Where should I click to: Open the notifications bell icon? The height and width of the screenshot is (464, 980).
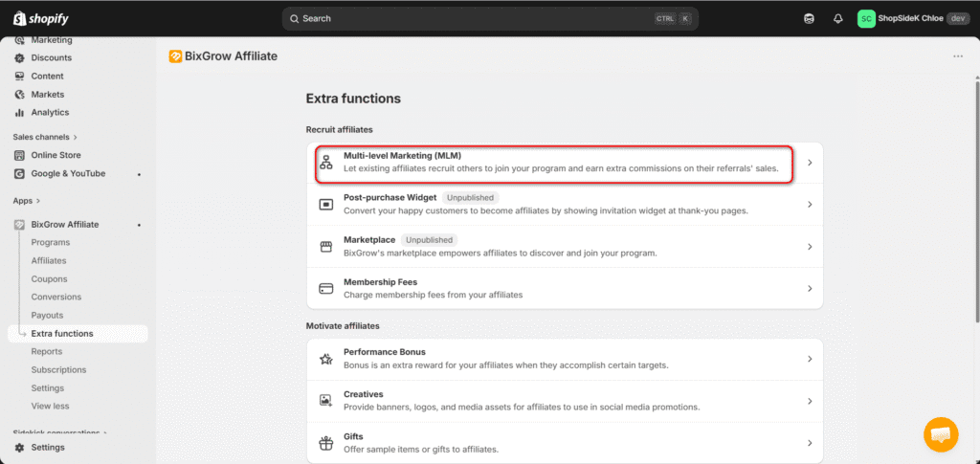838,18
